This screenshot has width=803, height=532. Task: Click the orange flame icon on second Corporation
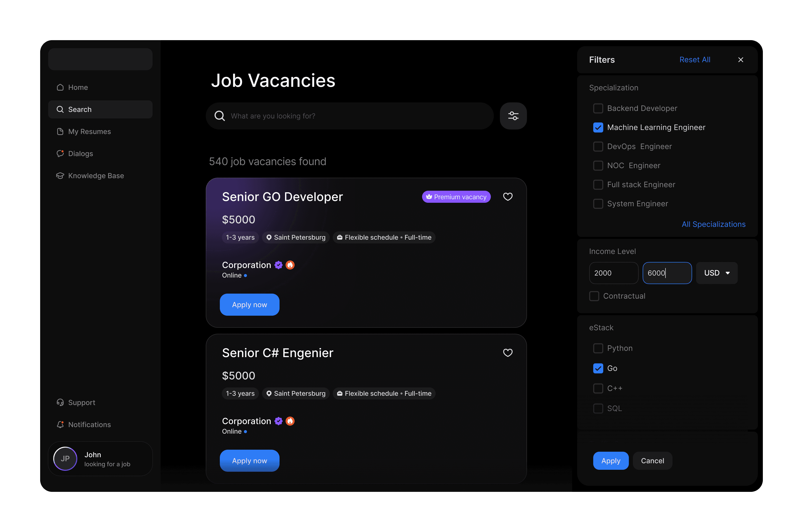pos(290,421)
